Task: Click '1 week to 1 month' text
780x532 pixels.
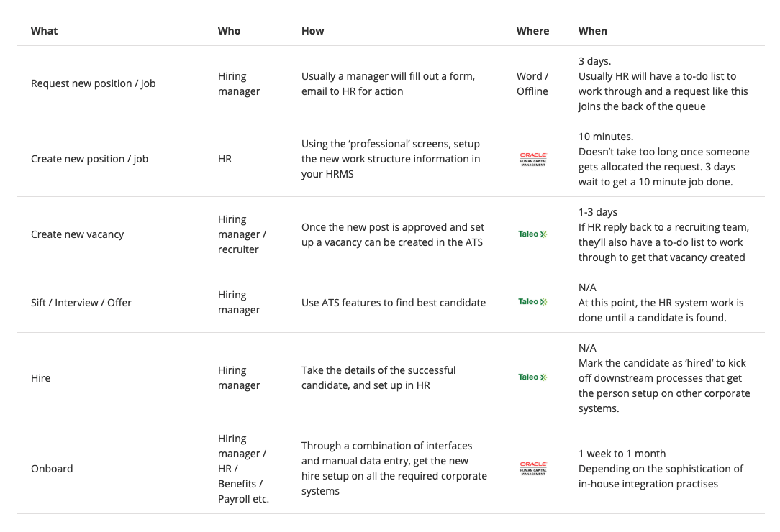Action: coord(622,454)
